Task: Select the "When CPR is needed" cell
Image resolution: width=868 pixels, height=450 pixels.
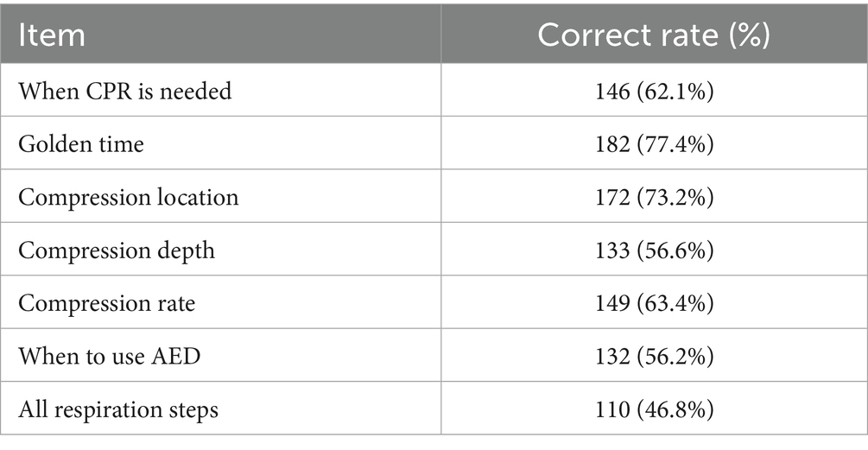Action: tap(125, 91)
